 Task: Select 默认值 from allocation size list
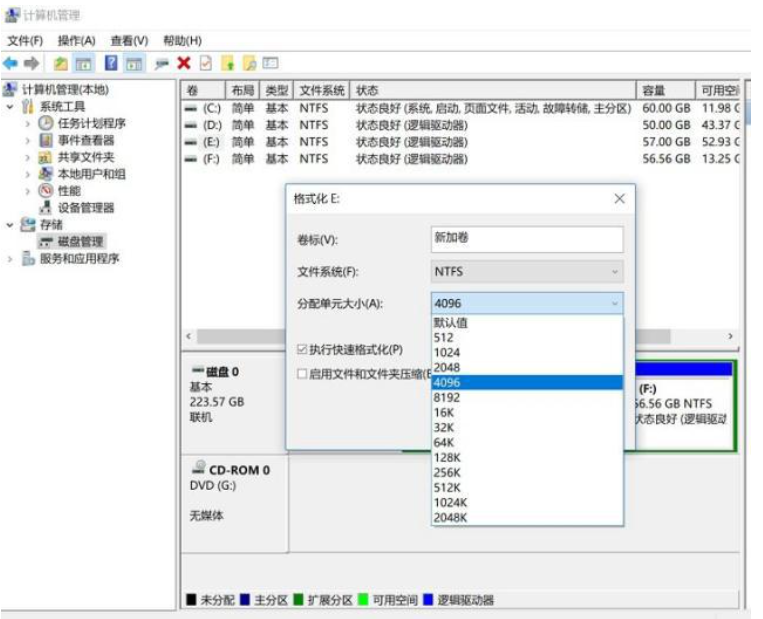pos(450,322)
